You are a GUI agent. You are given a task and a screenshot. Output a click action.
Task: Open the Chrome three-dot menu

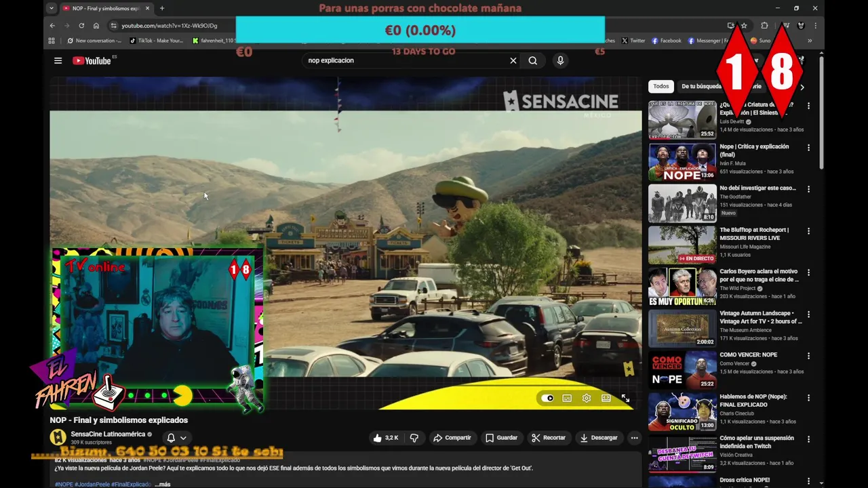[x=816, y=26]
